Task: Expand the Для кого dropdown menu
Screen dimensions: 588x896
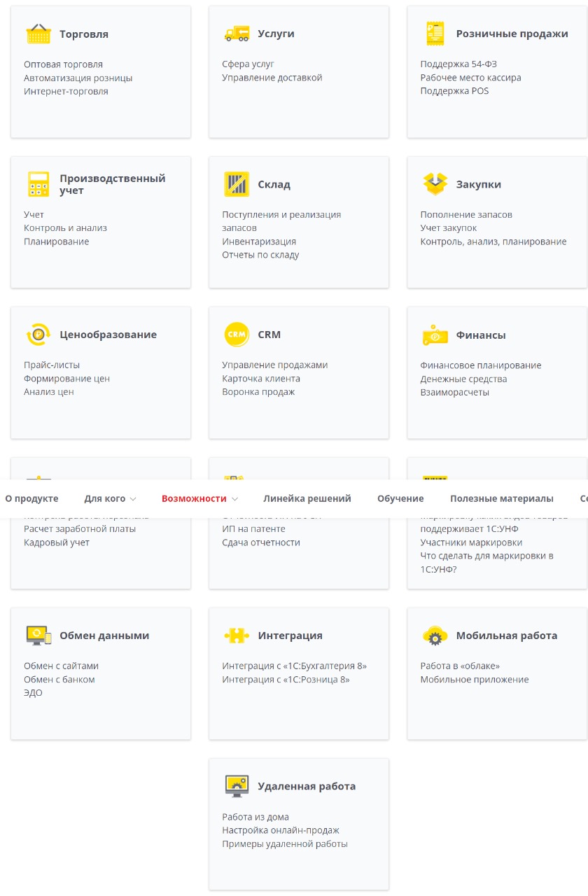Action: (x=110, y=498)
